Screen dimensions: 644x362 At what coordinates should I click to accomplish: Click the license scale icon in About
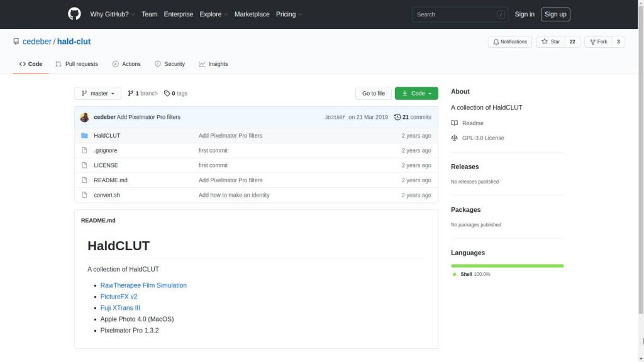pos(454,138)
